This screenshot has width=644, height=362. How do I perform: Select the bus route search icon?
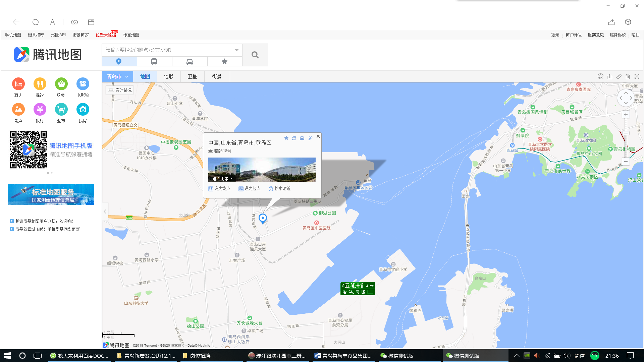pyautogui.click(x=154, y=61)
